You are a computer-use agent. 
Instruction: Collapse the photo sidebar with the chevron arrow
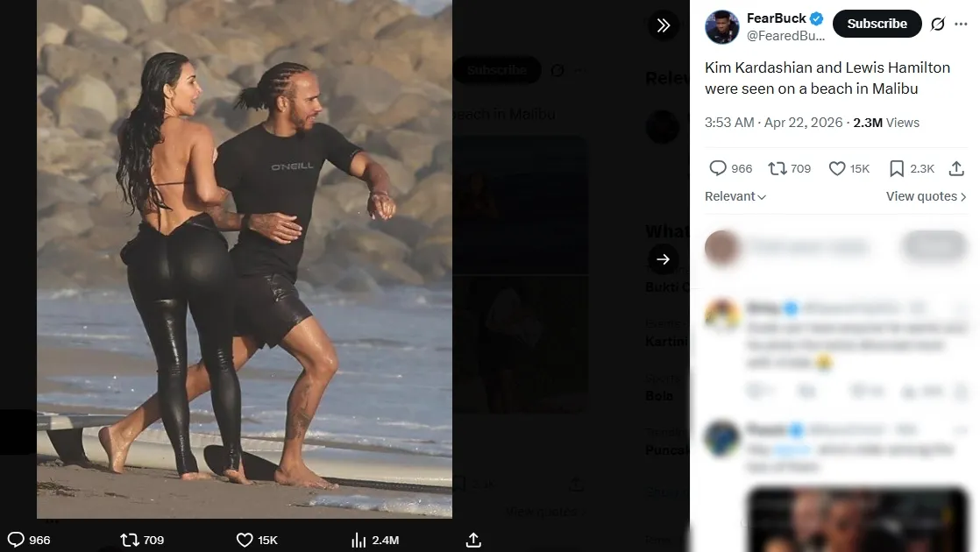[x=664, y=25]
